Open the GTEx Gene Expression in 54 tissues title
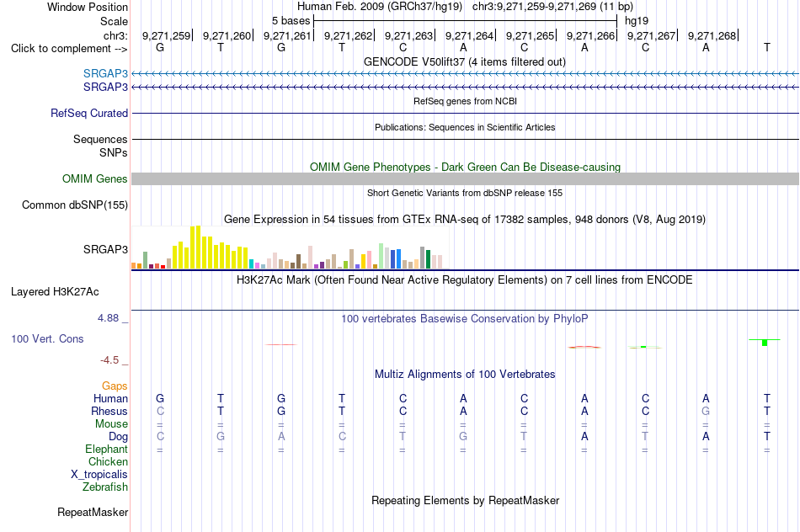This screenshot has height=532, width=800. click(x=465, y=220)
